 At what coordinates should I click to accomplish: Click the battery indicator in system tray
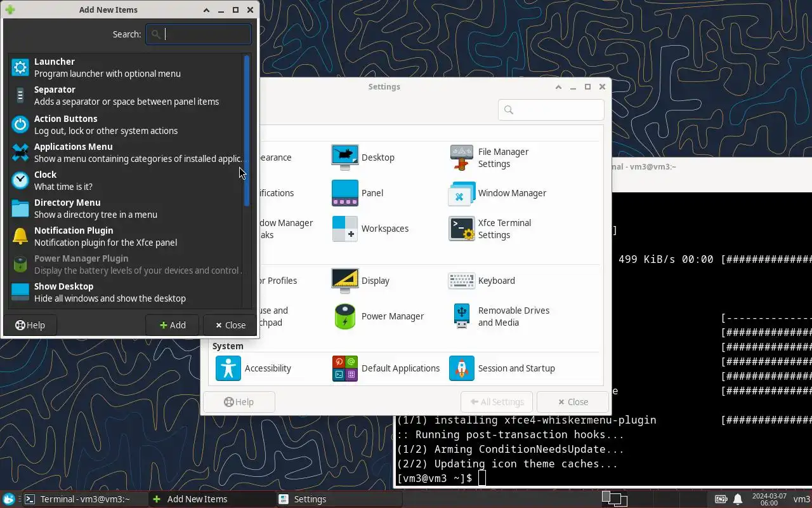click(x=721, y=499)
